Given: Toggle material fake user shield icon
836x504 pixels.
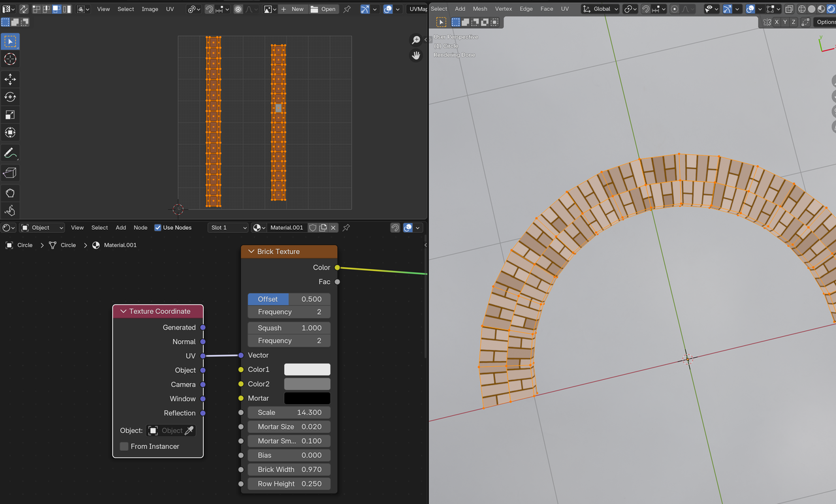Looking at the screenshot, I should point(313,228).
